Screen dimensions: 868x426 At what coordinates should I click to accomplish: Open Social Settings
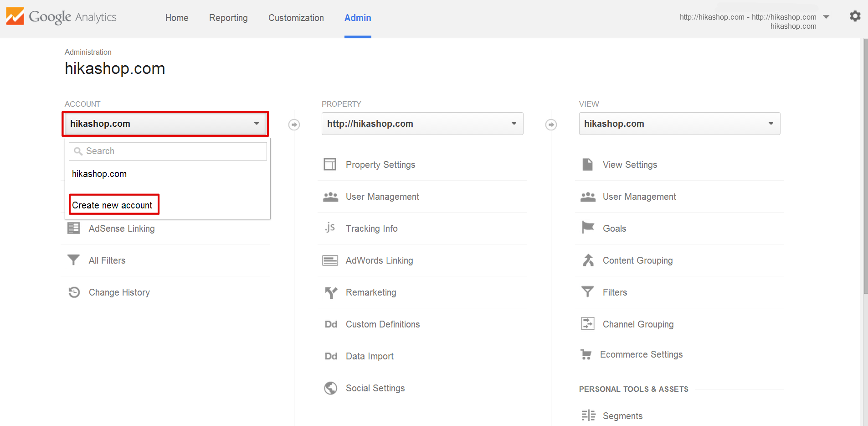pos(375,388)
